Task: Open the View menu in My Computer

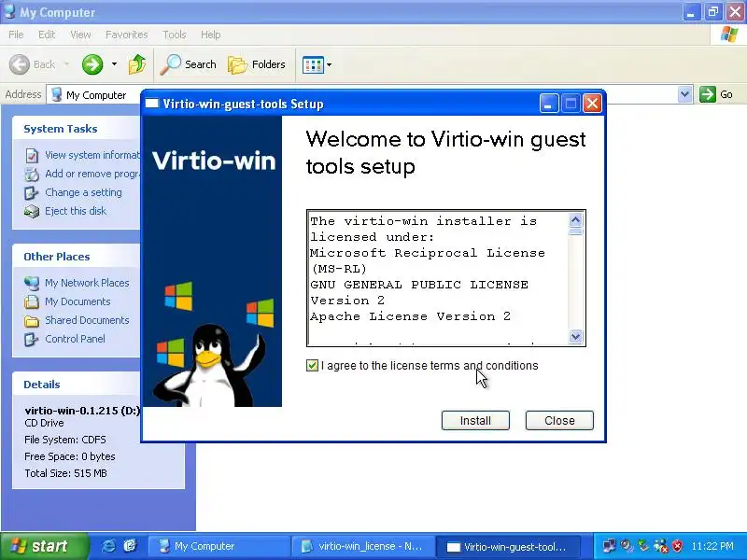Action: coord(80,35)
